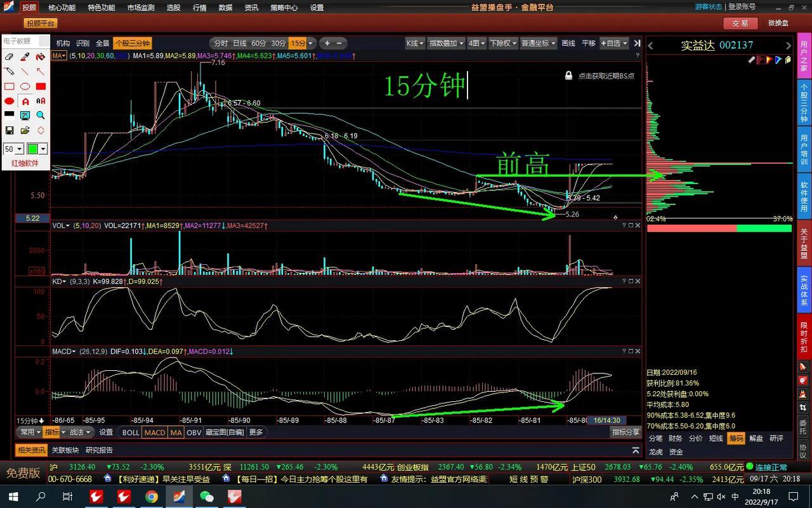Switch chart period to 15分

click(x=298, y=43)
